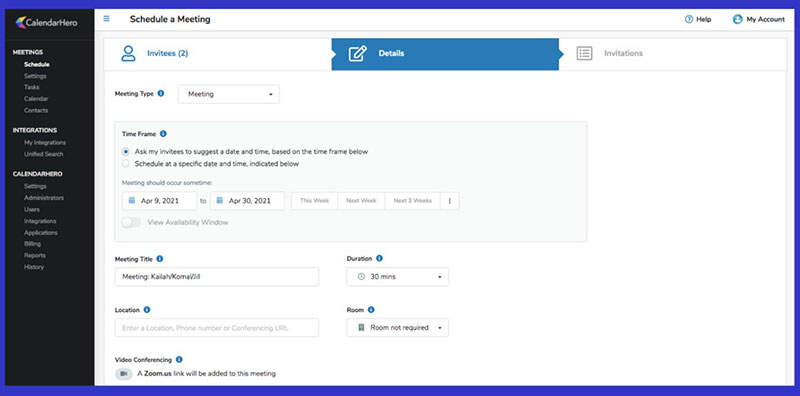Open Settings under Meetings section
Image resolution: width=800 pixels, height=396 pixels.
coord(35,76)
